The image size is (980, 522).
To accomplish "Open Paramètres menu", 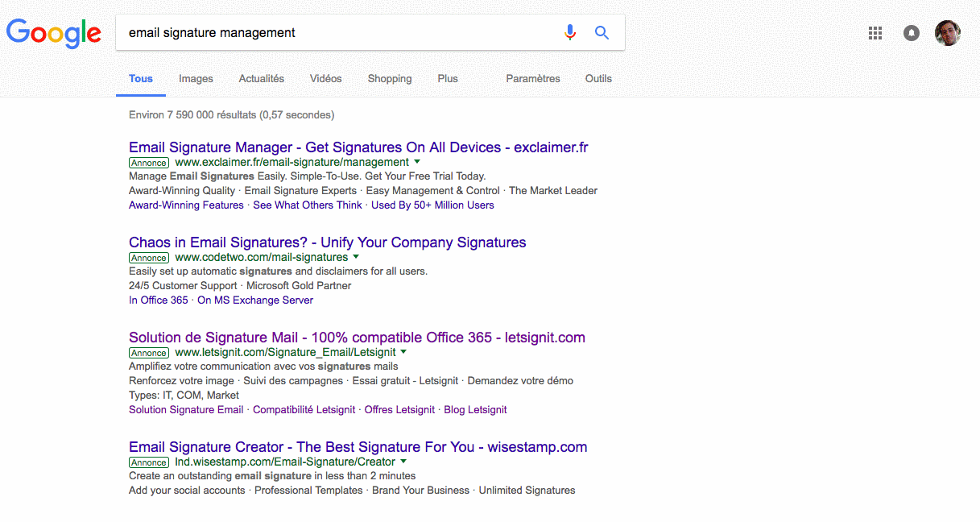I will [533, 79].
